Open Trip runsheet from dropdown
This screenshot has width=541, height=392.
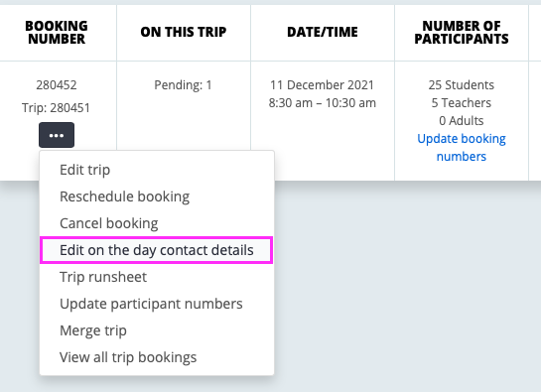pos(103,277)
